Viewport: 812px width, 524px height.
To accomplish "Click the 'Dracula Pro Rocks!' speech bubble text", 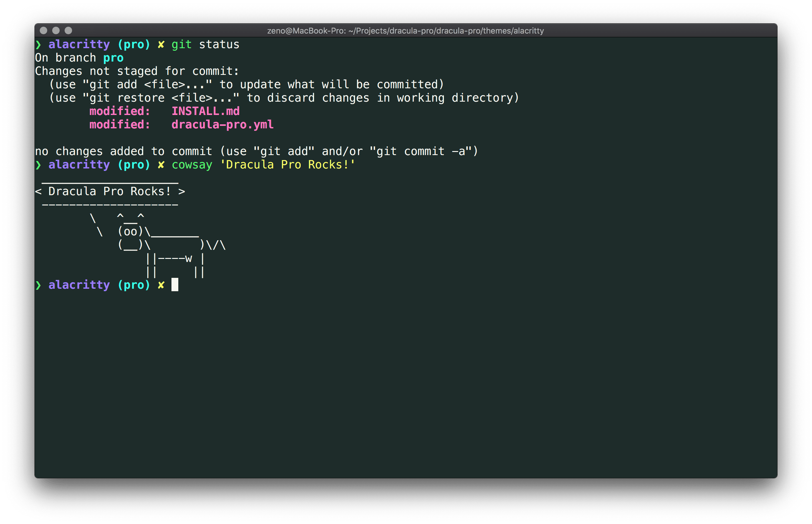I will click(109, 191).
